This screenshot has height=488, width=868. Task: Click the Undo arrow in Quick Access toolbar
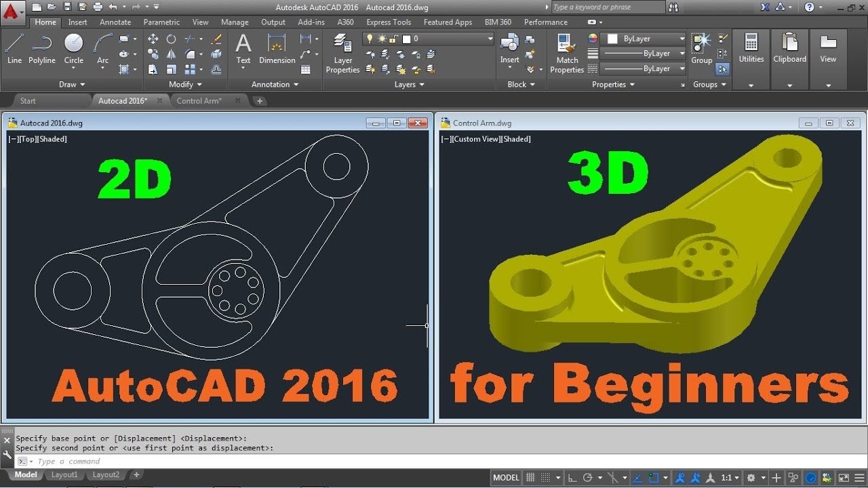tap(113, 7)
